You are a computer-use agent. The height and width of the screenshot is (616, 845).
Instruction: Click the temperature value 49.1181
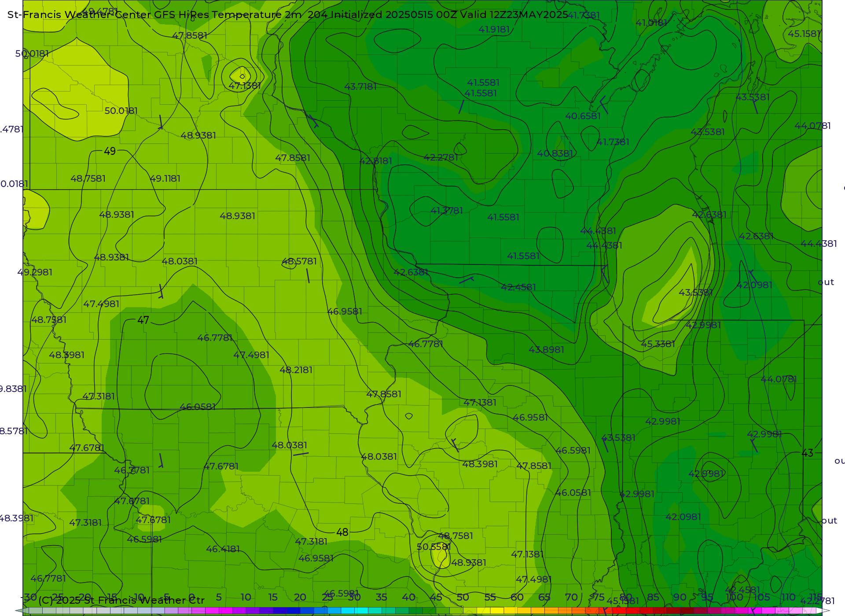coord(165,179)
